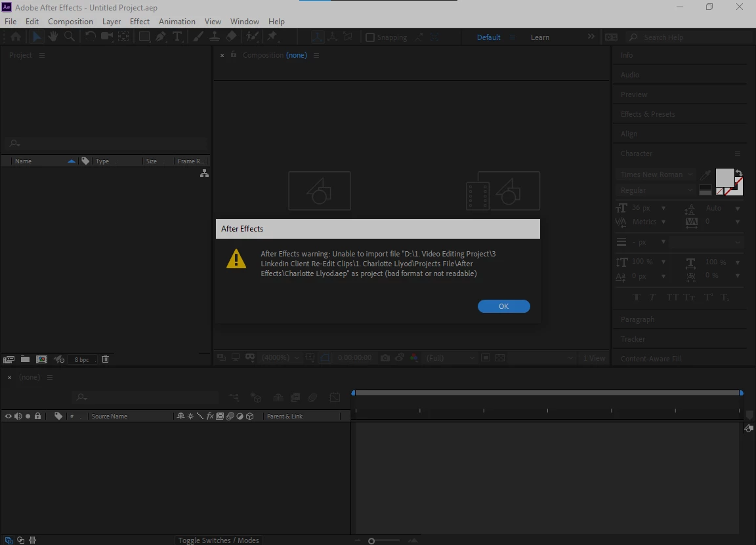Viewport: 756px width, 545px height.
Task: Toggle the Solo column switch
Action: pyautogui.click(x=28, y=416)
